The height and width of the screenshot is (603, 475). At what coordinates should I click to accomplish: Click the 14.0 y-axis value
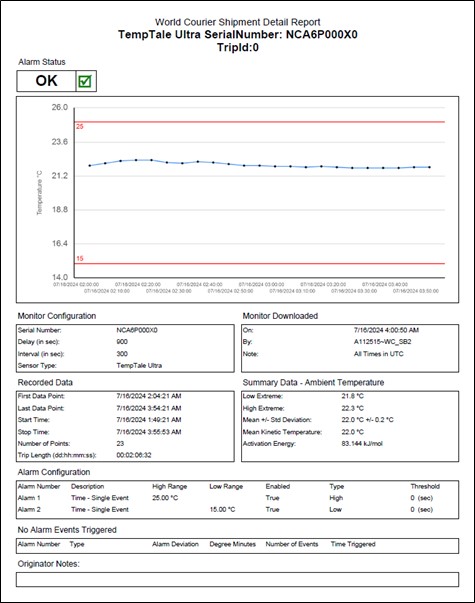pos(60,277)
